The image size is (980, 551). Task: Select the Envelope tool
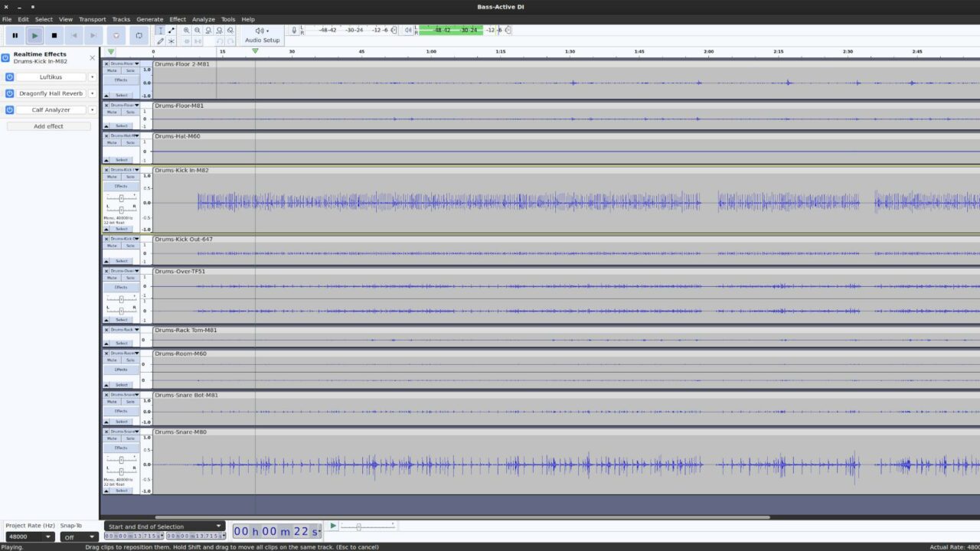click(171, 29)
